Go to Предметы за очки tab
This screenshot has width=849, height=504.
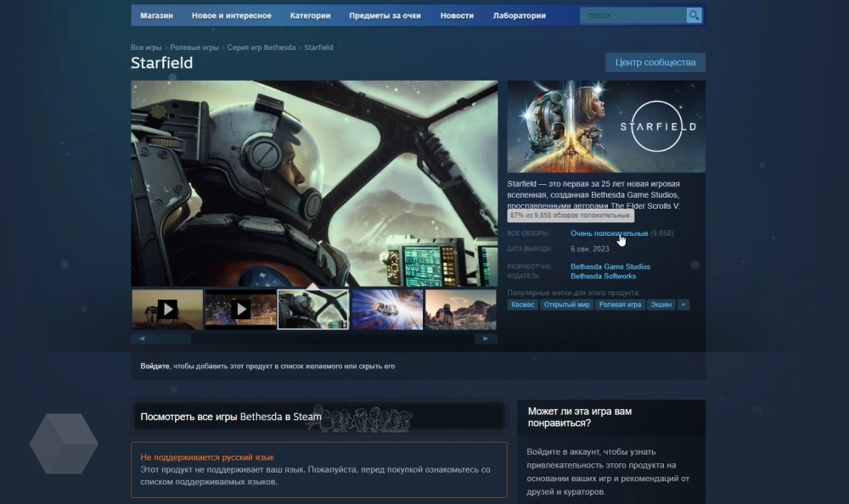385,15
